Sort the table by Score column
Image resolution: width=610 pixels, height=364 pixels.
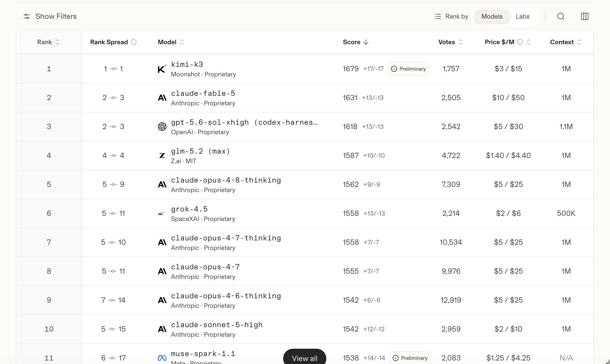coord(356,42)
